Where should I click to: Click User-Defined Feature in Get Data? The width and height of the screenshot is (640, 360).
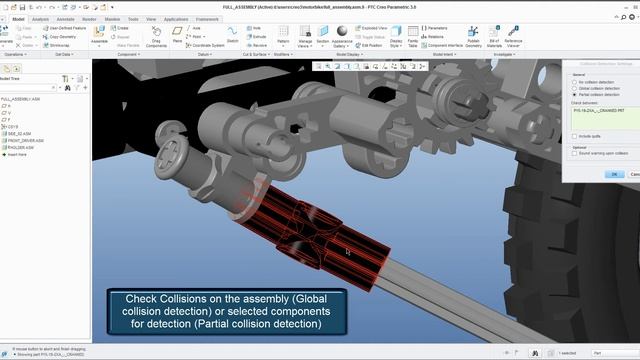[64, 28]
